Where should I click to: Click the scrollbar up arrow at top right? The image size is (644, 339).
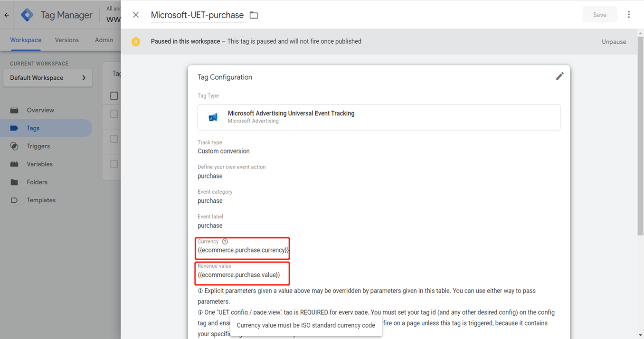[640, 33]
